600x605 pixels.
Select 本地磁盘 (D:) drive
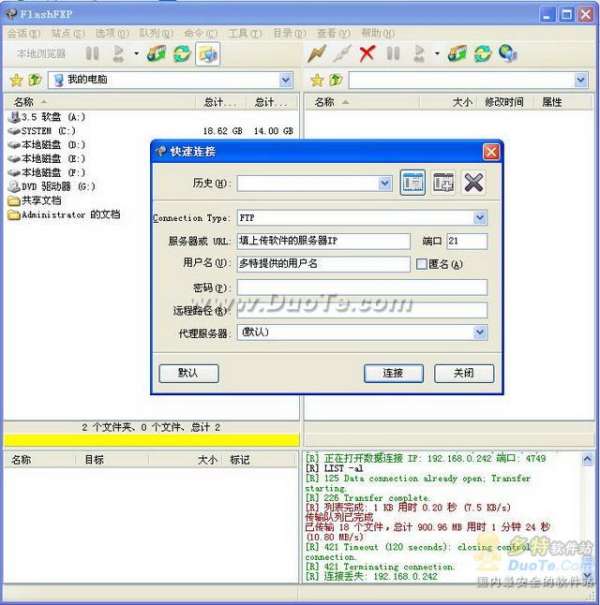(47, 145)
